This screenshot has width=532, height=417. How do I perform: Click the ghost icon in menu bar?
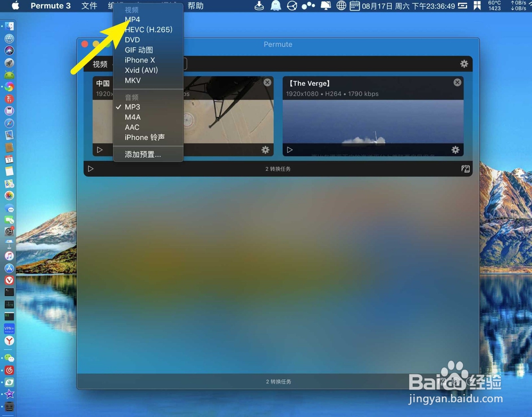point(276,6)
